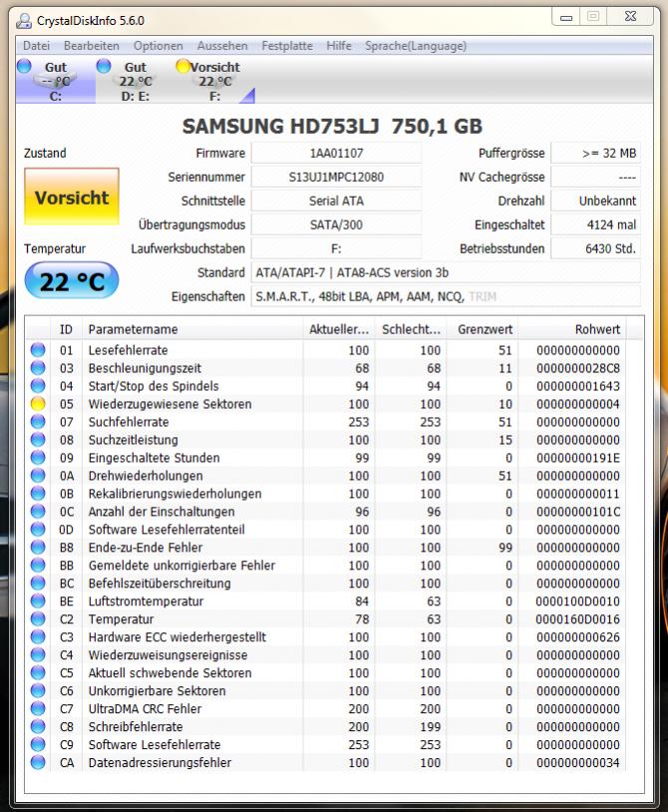Click the status icon for Datenadressierungsfehler

[x=38, y=762]
